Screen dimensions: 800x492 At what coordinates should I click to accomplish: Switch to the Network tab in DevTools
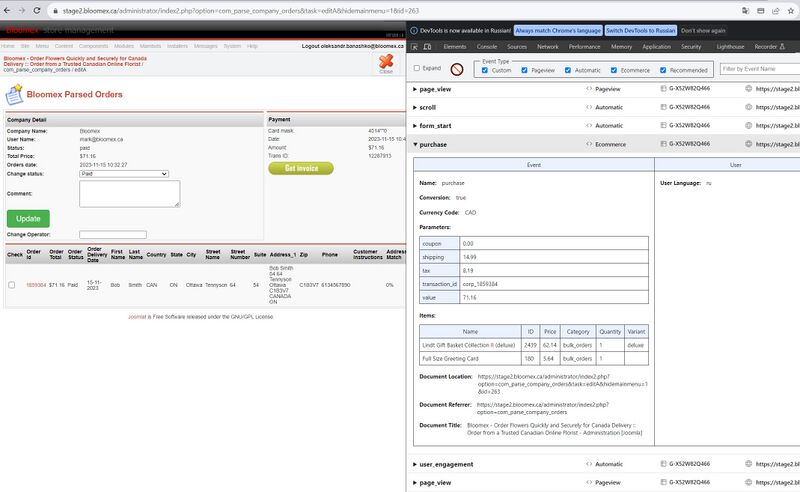click(x=548, y=46)
